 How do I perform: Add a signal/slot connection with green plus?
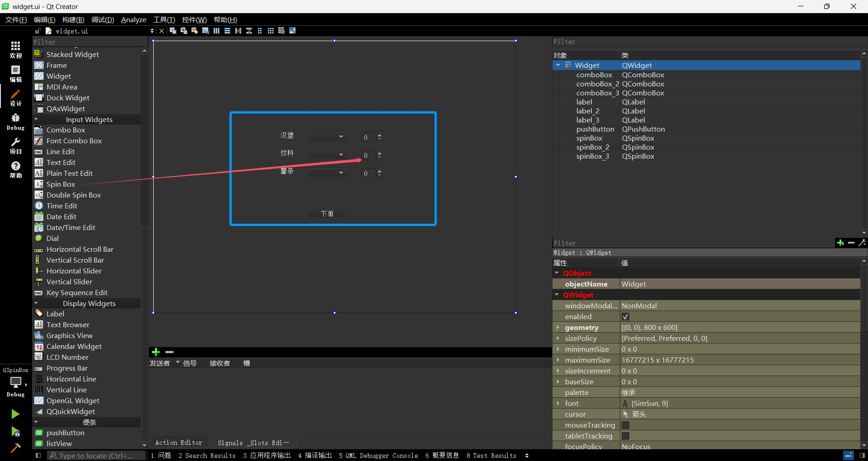(x=156, y=352)
